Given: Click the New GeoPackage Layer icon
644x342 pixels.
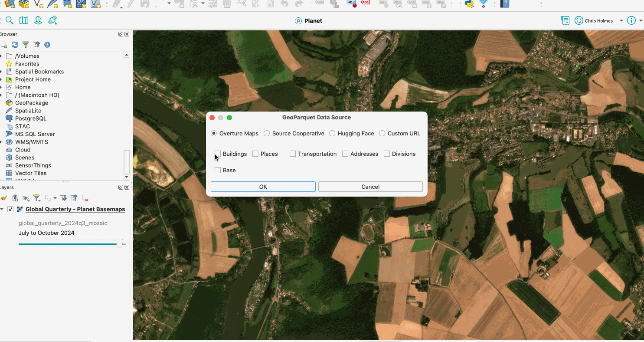Looking at the screenshot, I should (x=24, y=4).
